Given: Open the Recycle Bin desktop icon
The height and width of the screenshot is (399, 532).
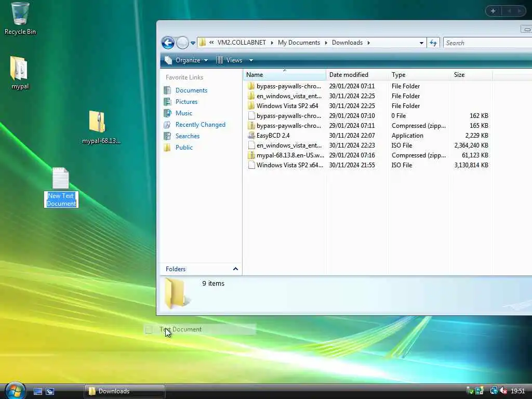Looking at the screenshot, I should tap(20, 19).
